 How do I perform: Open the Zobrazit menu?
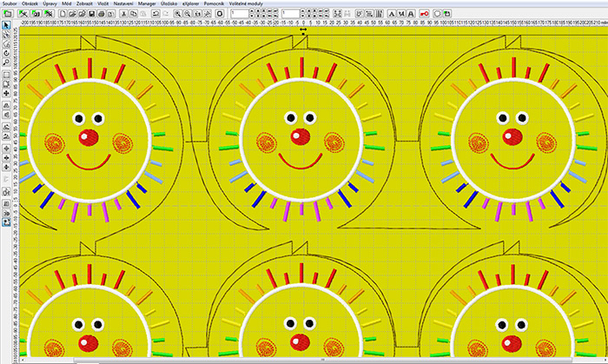84,3
